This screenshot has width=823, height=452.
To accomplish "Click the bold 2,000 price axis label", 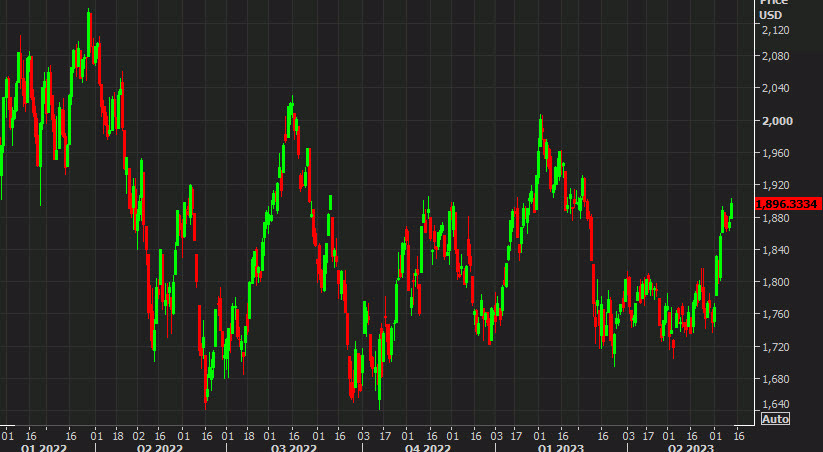I will (x=777, y=121).
